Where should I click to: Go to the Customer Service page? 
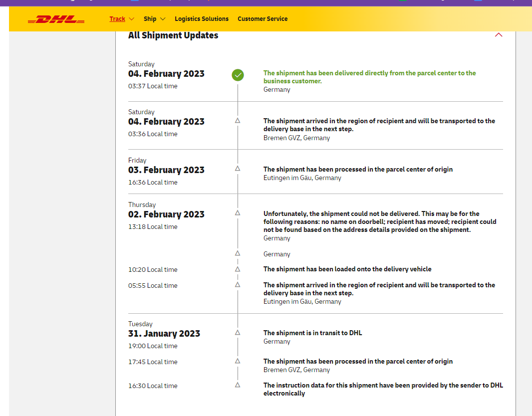click(263, 19)
